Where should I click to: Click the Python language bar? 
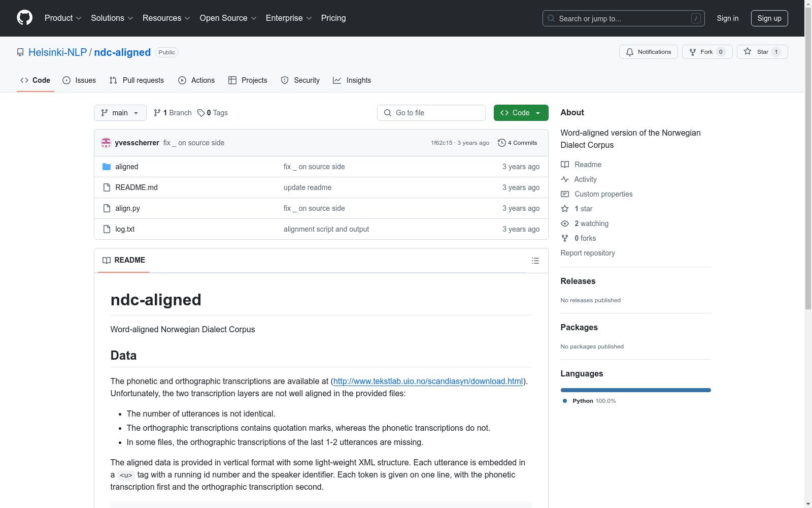(x=636, y=390)
